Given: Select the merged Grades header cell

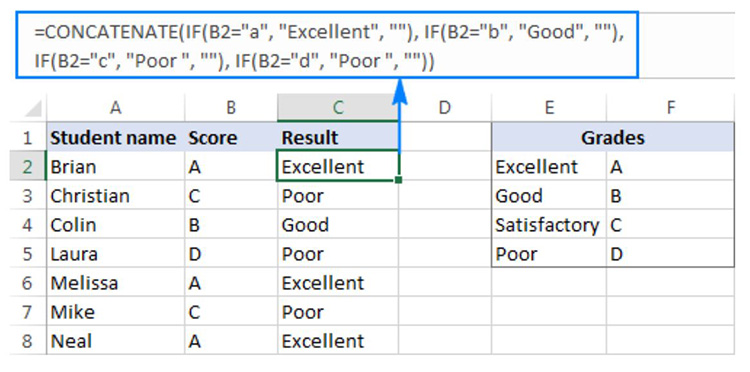Looking at the screenshot, I should [x=613, y=138].
